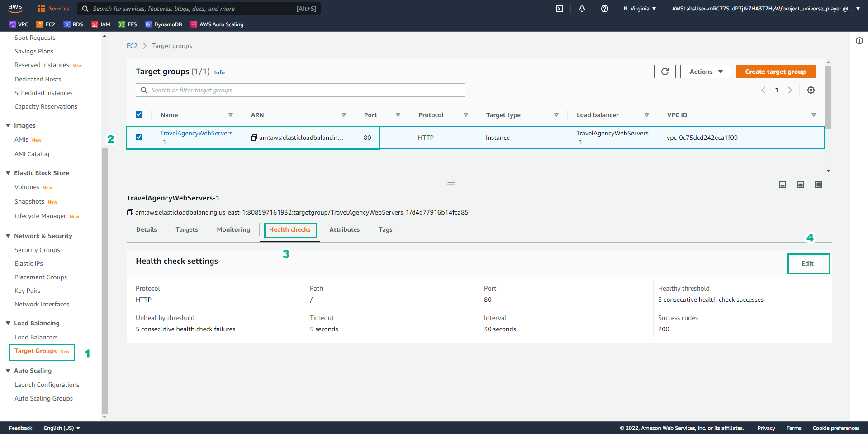Open the AWS Auto Scaling shortcut

pyautogui.click(x=217, y=24)
